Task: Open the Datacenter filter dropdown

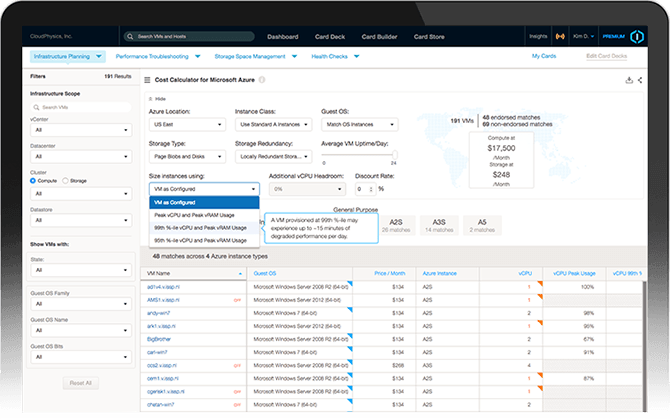Action: pyautogui.click(x=81, y=156)
